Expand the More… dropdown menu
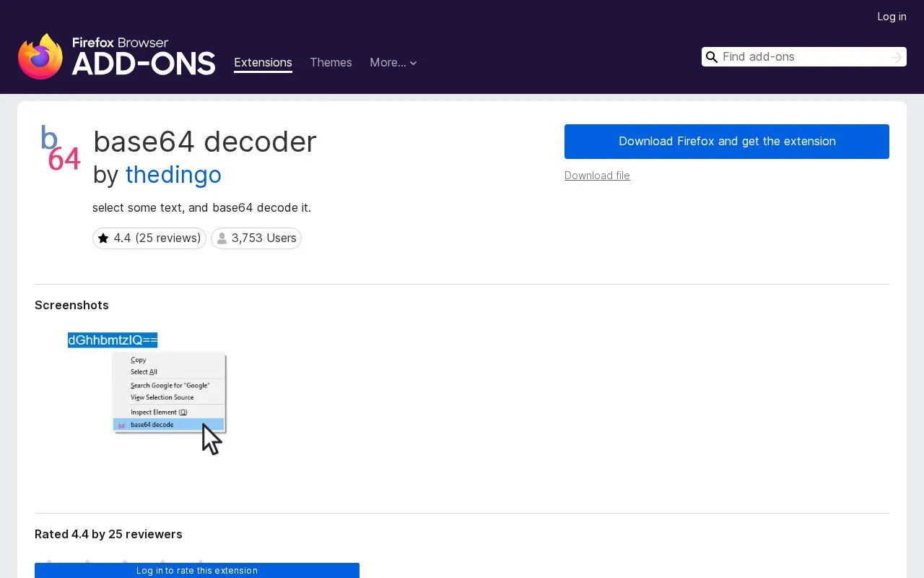This screenshot has width=924, height=578. 393,63
